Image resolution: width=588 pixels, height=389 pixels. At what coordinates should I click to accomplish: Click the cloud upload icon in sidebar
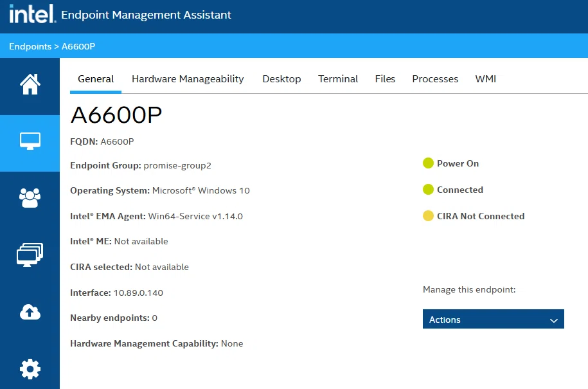(30, 312)
